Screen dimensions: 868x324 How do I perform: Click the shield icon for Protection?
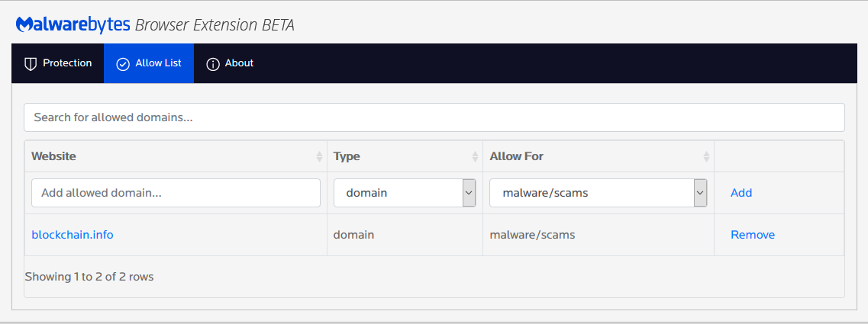[31, 63]
